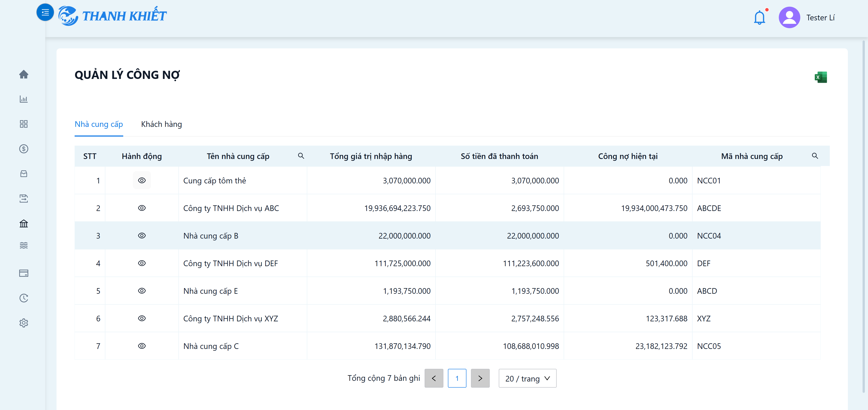868x410 pixels.
Task: Switch to the Khách hàng tab
Action: pos(161,124)
